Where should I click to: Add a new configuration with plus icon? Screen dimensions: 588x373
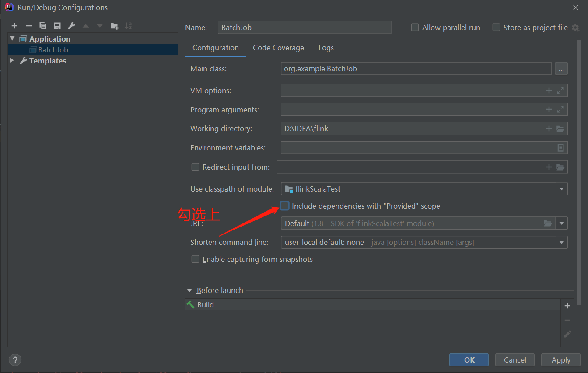(x=14, y=26)
